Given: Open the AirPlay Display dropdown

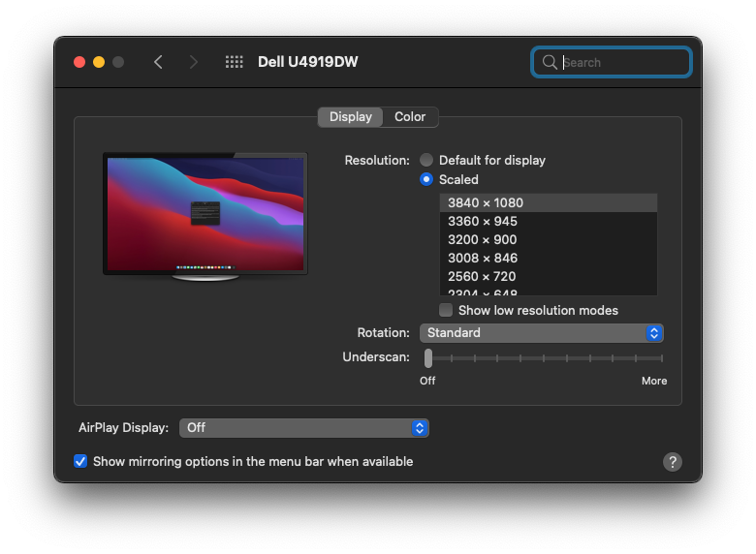Looking at the screenshot, I should (303, 428).
